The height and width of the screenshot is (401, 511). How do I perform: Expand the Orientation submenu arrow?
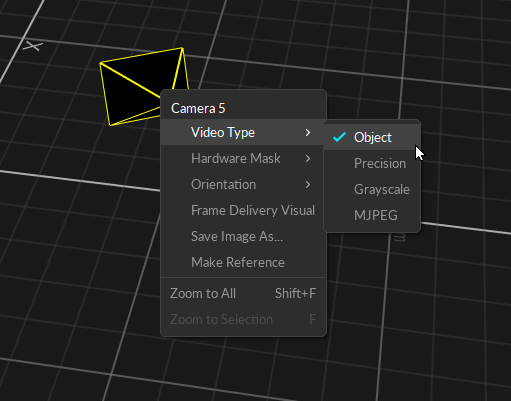(x=308, y=185)
